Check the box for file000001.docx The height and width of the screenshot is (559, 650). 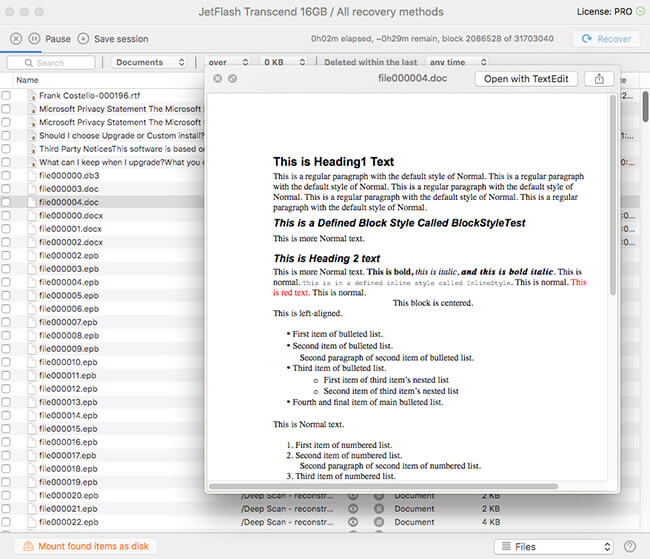click(6, 228)
